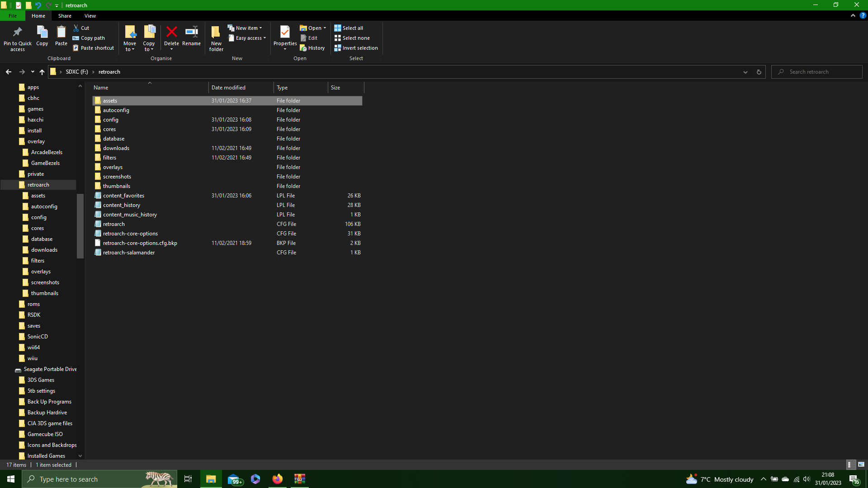Open the File menu
Viewport: 868px width, 488px height.
pyautogui.click(x=13, y=16)
